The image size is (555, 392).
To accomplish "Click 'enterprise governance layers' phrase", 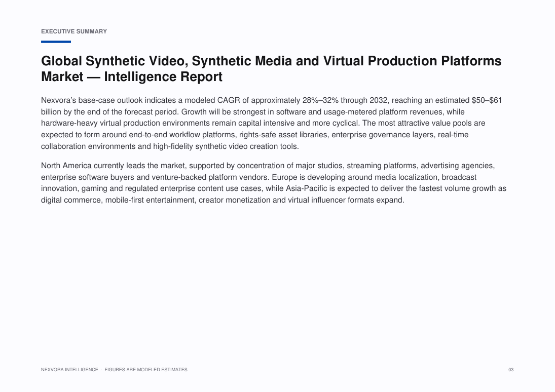I will pos(383,135).
